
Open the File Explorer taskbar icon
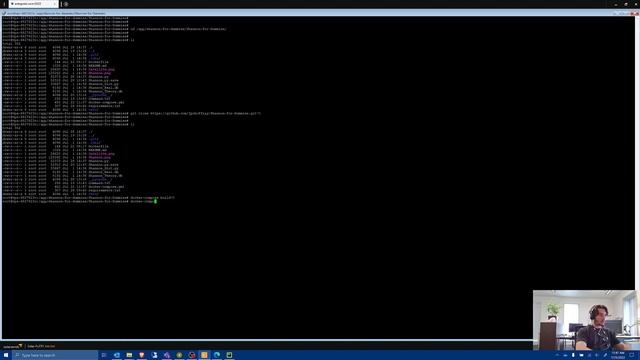pos(129,355)
